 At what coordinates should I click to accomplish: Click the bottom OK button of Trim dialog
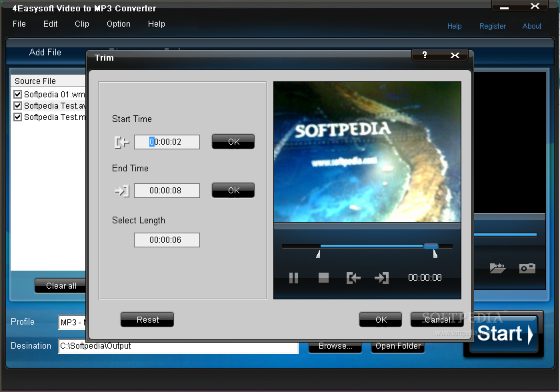coord(381,319)
